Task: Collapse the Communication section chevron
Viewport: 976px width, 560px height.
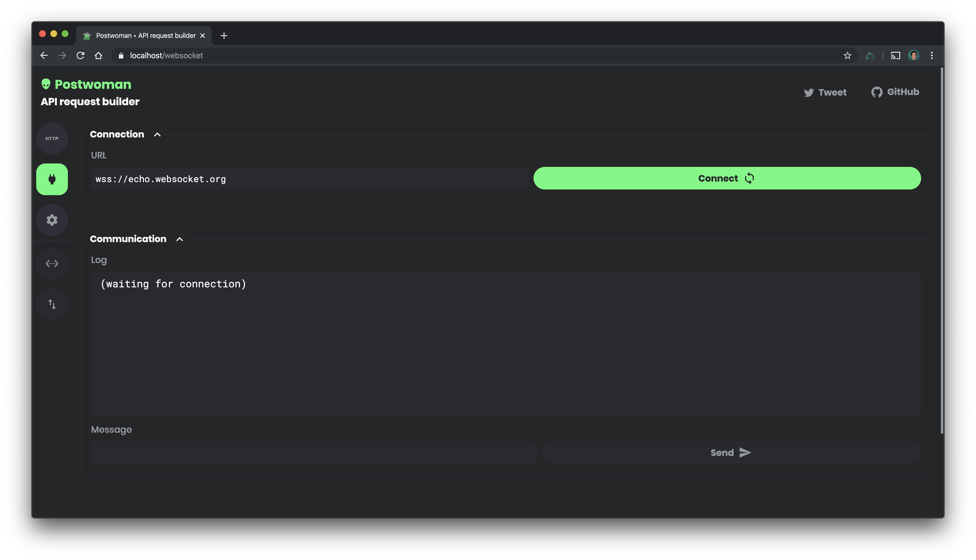Action: [179, 239]
